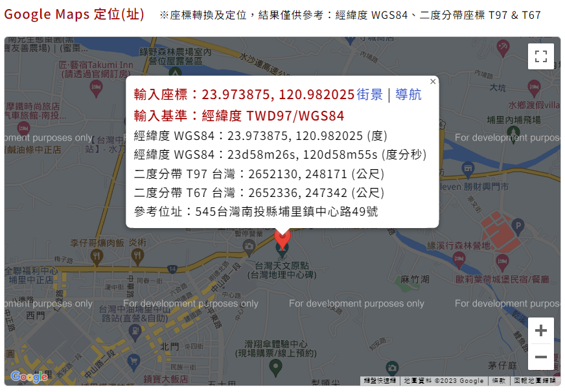Zoom out of the map

click(541, 357)
